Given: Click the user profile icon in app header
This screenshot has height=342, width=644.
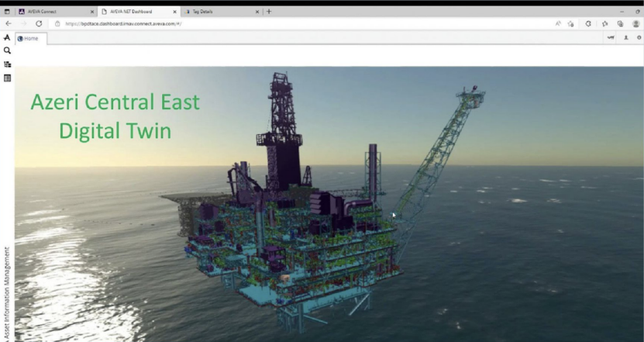Looking at the screenshot, I should click(626, 38).
